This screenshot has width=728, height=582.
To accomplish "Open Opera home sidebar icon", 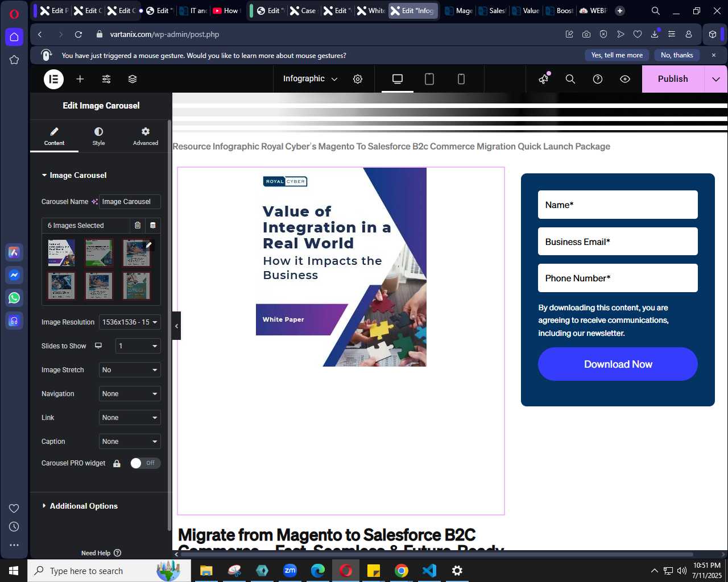I will tap(14, 37).
